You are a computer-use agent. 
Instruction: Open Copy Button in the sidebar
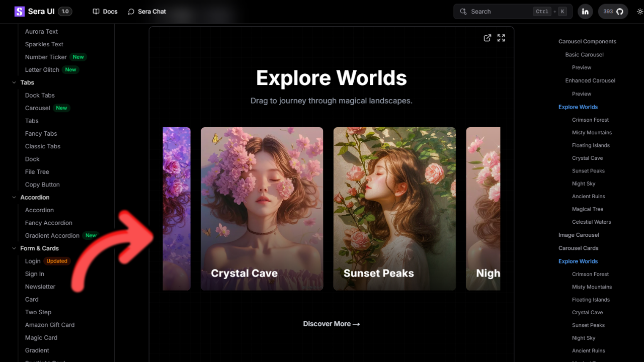tap(42, 185)
